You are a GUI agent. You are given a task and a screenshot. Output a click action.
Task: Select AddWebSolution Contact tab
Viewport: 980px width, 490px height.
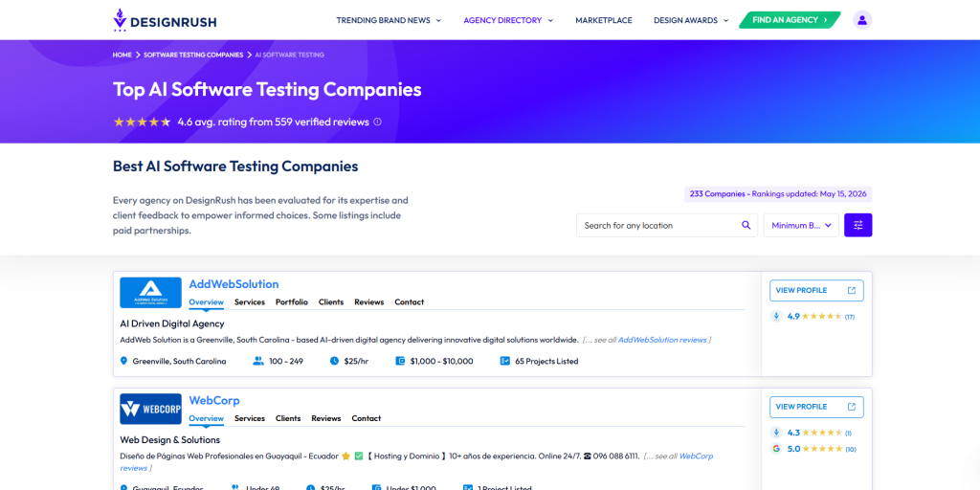tap(410, 301)
